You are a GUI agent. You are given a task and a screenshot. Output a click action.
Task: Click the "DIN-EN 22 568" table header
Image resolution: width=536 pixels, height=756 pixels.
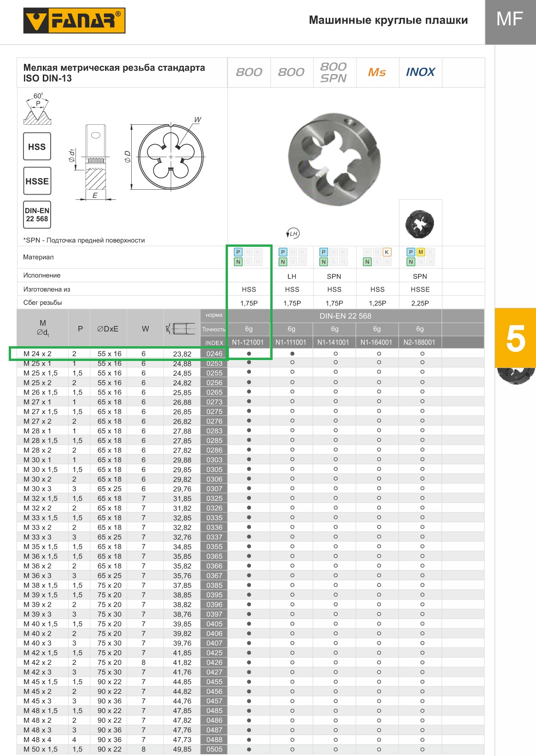pyautogui.click(x=345, y=316)
